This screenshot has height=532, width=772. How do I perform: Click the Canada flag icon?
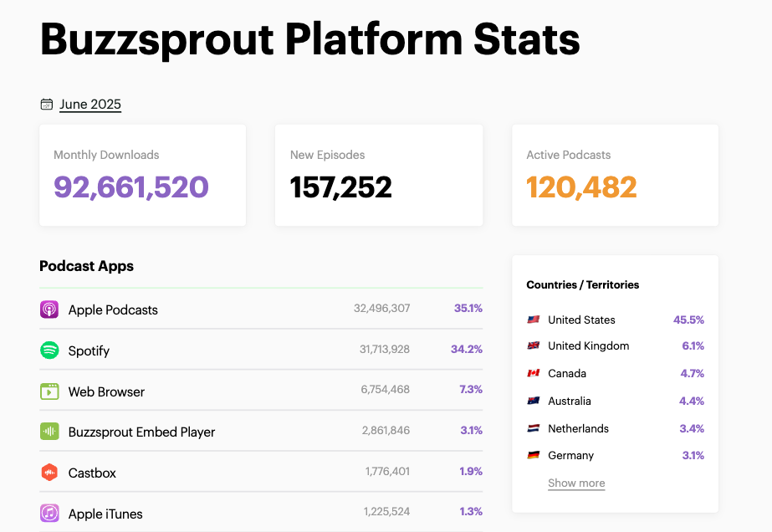533,373
